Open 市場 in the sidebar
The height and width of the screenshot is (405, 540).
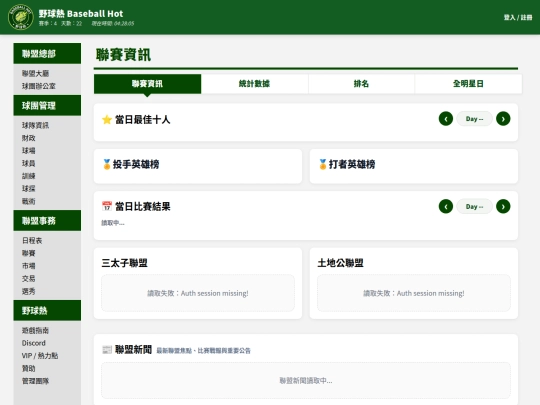coord(29,266)
